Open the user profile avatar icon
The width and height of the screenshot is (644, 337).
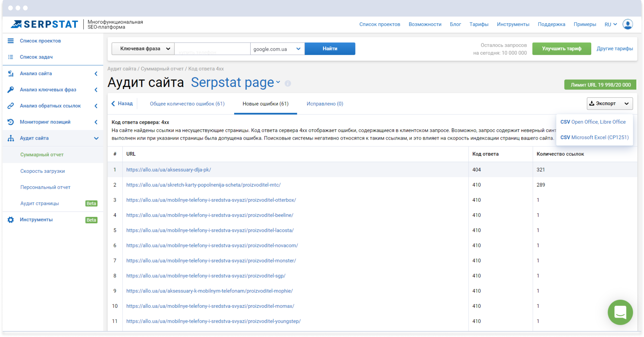(628, 24)
